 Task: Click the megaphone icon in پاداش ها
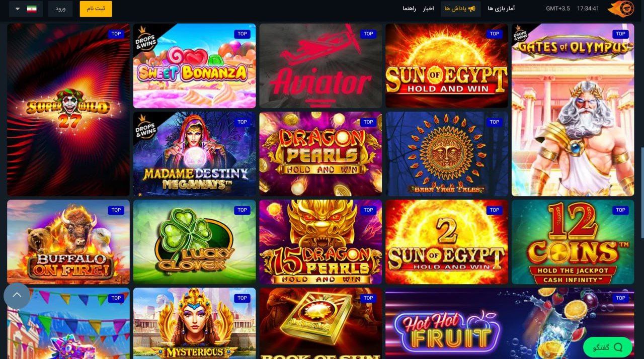471,9
